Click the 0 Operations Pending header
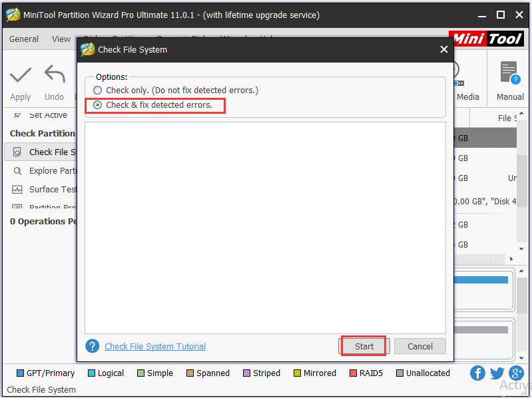Image resolution: width=532 pixels, height=398 pixels. [x=43, y=222]
